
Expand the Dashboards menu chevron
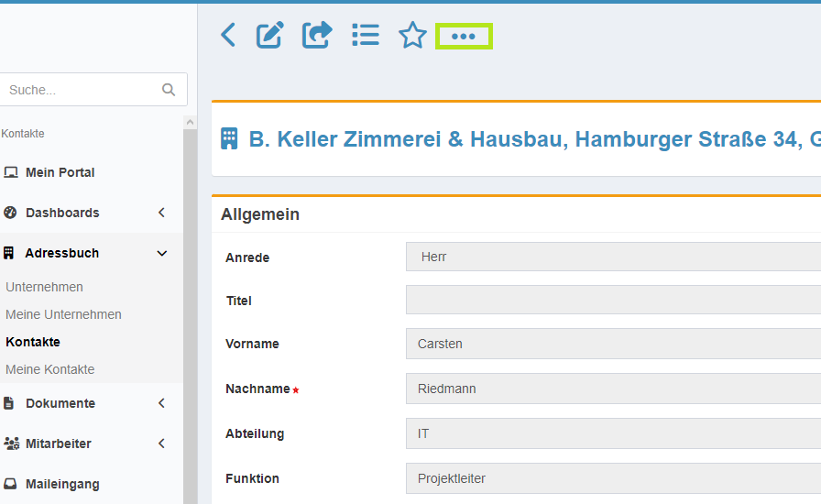[x=162, y=213]
